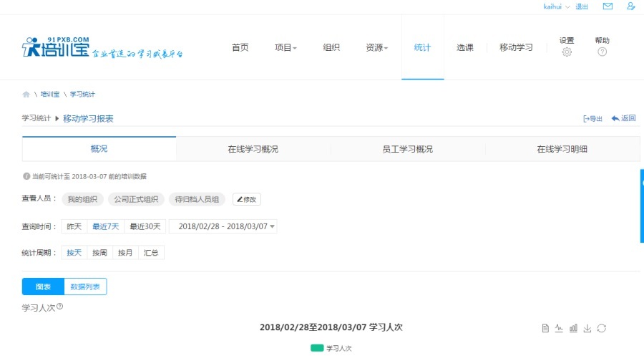Image resolution: width=644 pixels, height=356 pixels.
Task: Click the blue side panel handle
Action: point(642,206)
